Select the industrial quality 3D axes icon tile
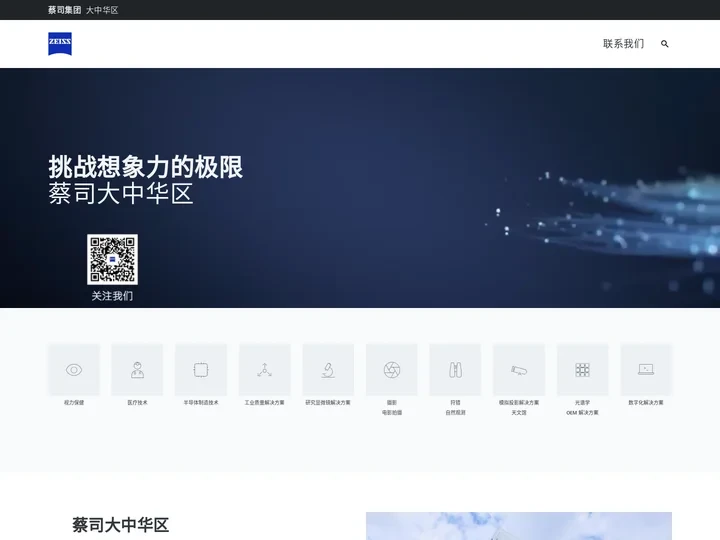The image size is (720, 540). 264,370
